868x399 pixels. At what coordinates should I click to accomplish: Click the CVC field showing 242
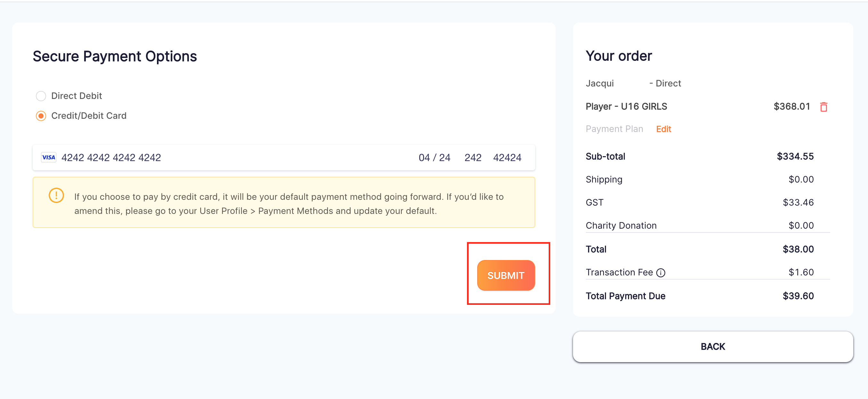[473, 158]
